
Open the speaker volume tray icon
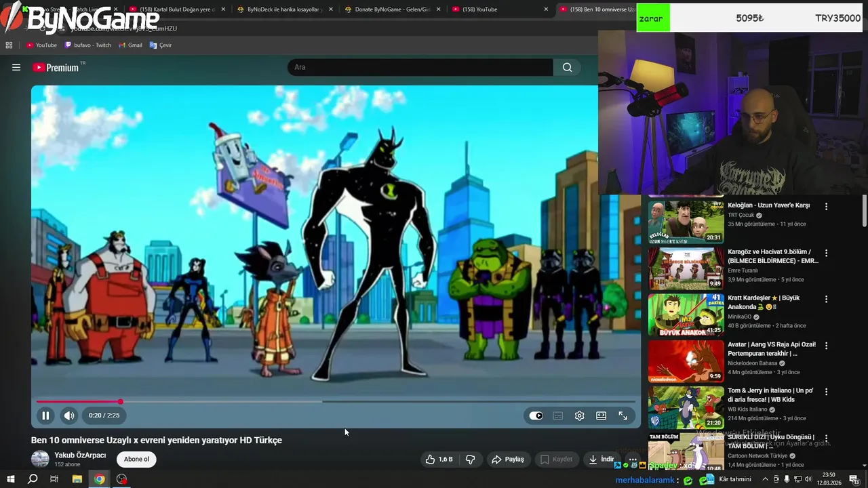[808, 479]
